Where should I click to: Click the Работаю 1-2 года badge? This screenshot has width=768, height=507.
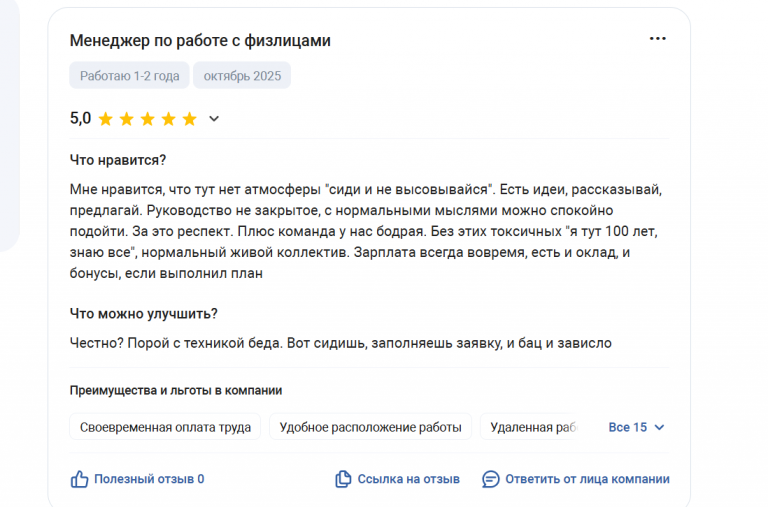129,76
